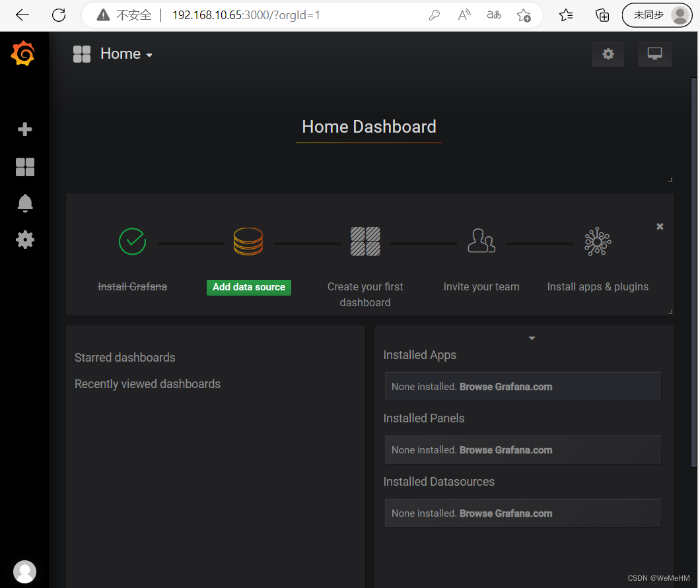
Task: Click the title panel resize handle
Action: pyautogui.click(x=670, y=180)
